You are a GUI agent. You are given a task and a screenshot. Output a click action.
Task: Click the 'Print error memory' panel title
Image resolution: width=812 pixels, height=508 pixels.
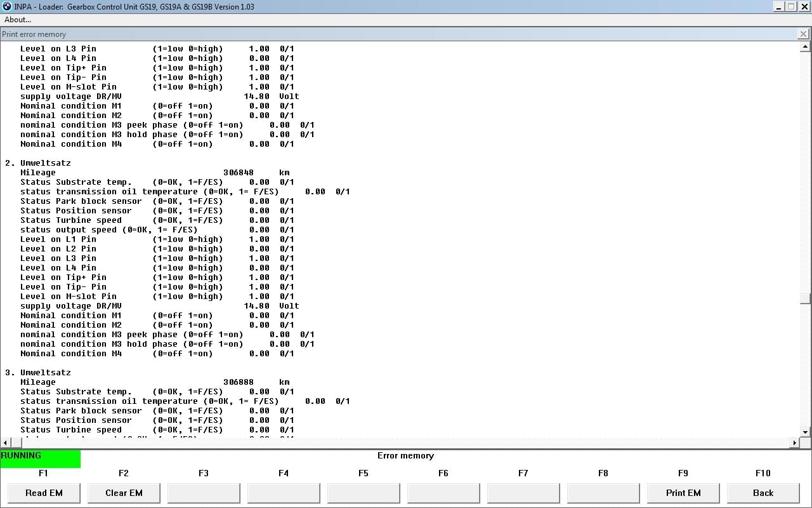pos(34,34)
